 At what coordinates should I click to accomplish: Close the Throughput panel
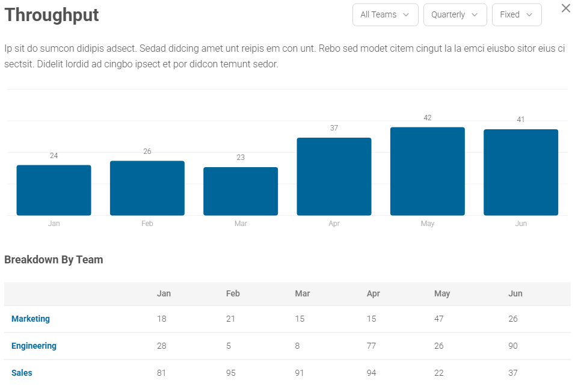coord(565,8)
